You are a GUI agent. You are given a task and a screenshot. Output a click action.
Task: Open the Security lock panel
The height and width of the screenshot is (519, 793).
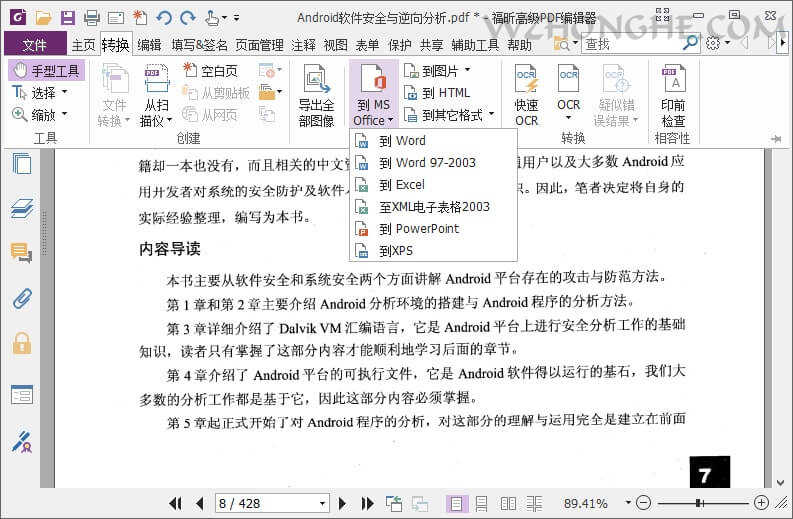pos(21,343)
